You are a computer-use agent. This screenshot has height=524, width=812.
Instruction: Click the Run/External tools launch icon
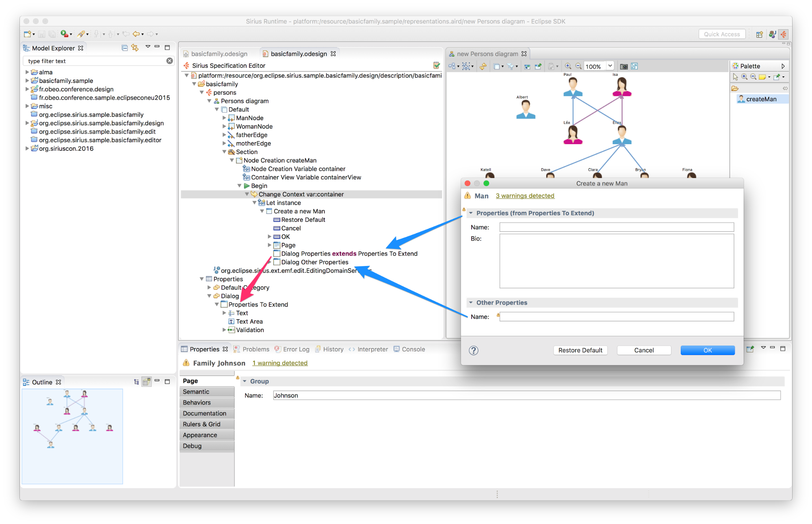pos(64,34)
